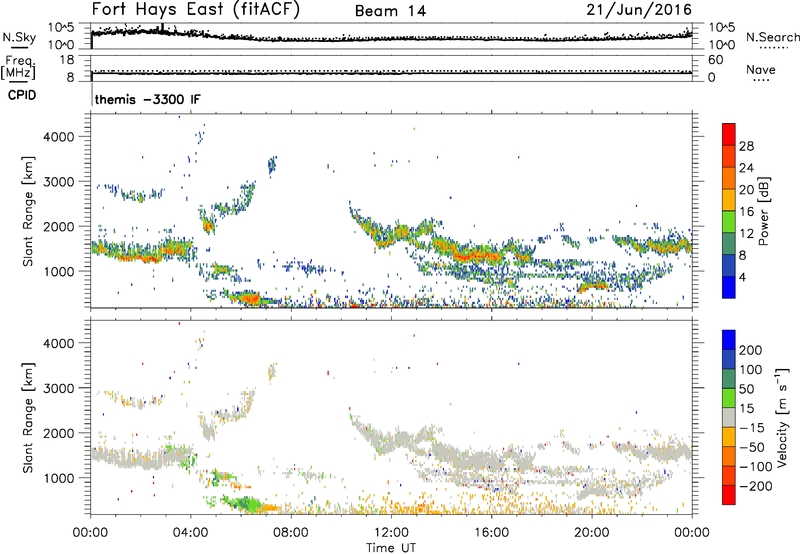Click the "16" power scale label

tap(746, 212)
